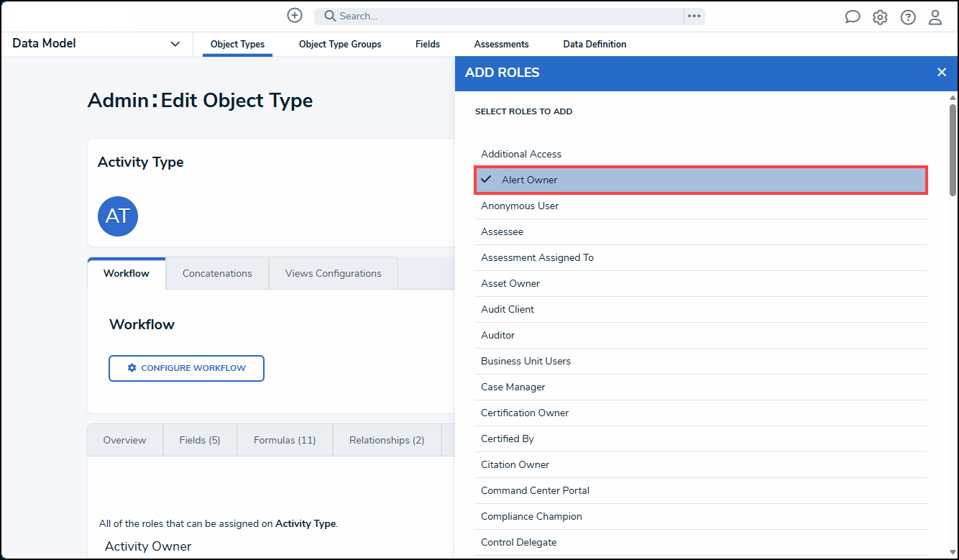Switch to Object Type Groups tab
Image resolution: width=959 pixels, height=560 pixels.
(x=340, y=45)
